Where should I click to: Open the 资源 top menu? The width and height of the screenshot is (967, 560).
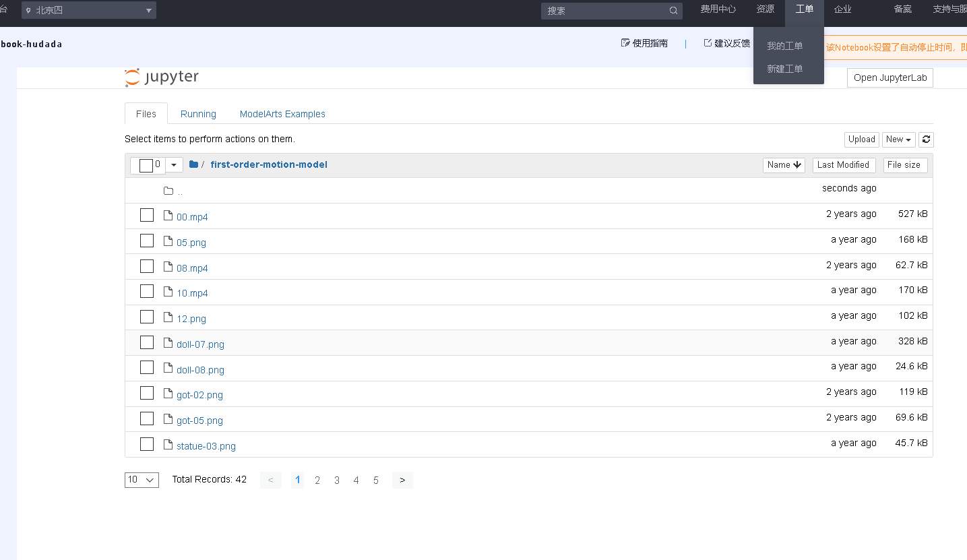tap(766, 9)
